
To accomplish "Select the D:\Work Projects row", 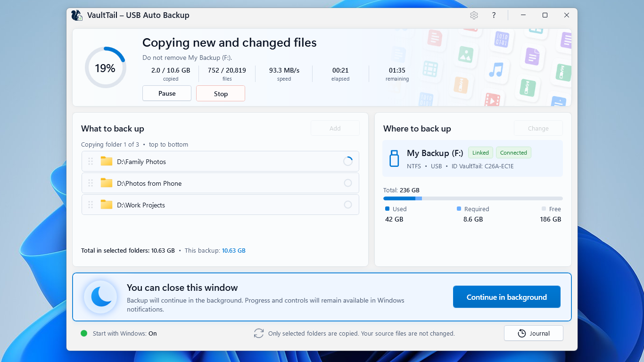I will (220, 205).
